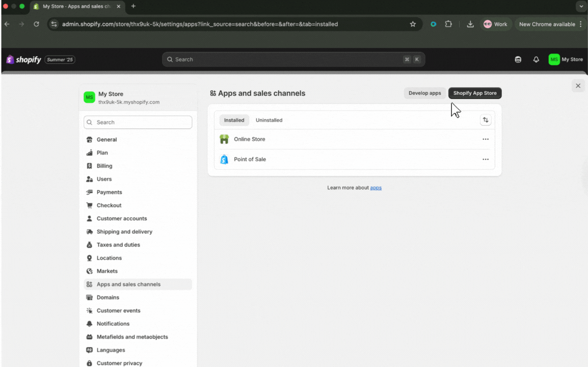
Task: Close the My Store browser tab
Action: 119,7
